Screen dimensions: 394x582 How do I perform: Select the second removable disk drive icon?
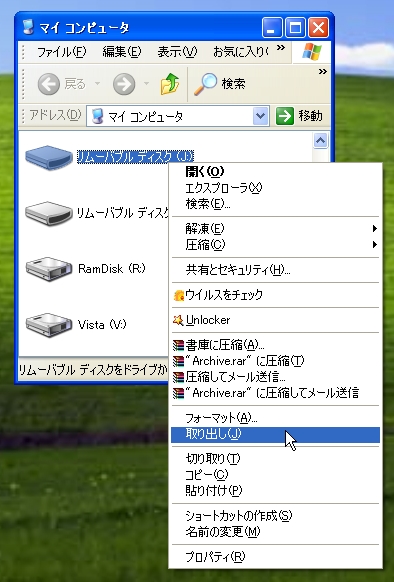48,213
